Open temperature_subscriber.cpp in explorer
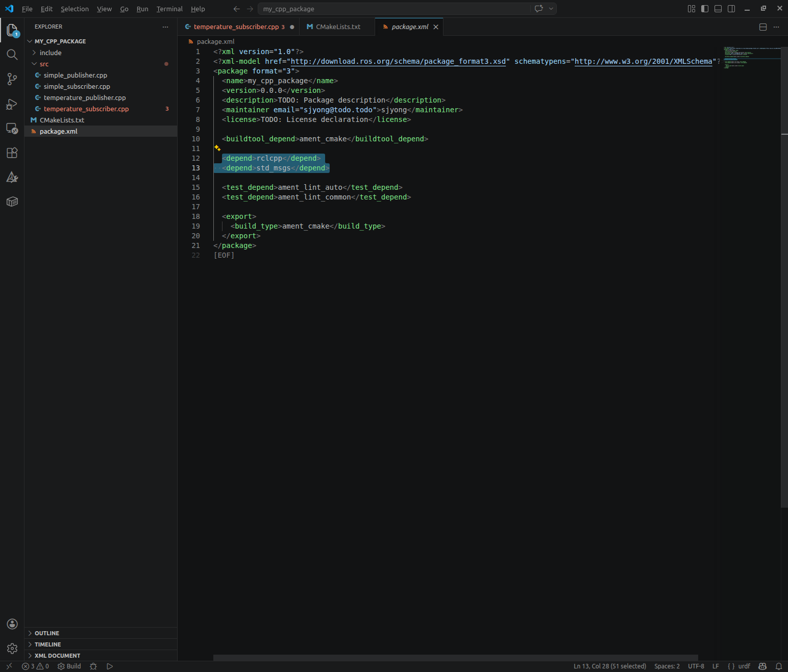This screenshot has height=672, width=788. point(101,109)
